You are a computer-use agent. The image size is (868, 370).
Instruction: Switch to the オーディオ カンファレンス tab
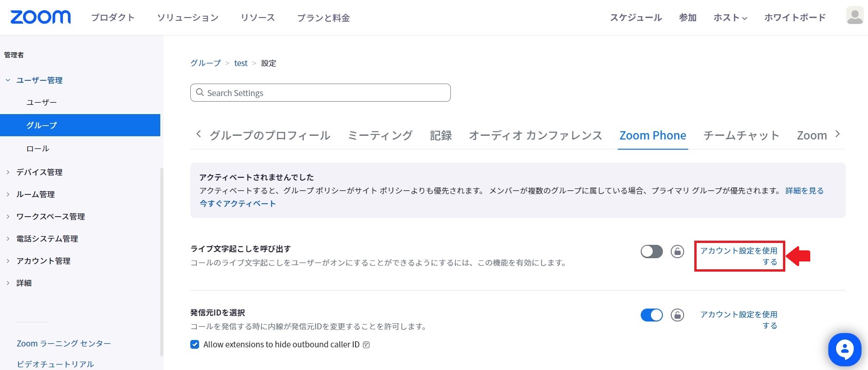tap(535, 135)
